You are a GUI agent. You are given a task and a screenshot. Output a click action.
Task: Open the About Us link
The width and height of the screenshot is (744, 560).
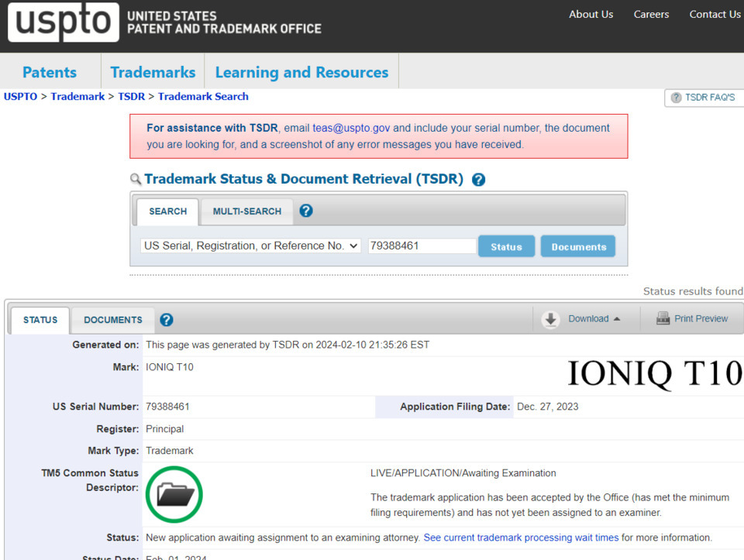pyautogui.click(x=591, y=14)
